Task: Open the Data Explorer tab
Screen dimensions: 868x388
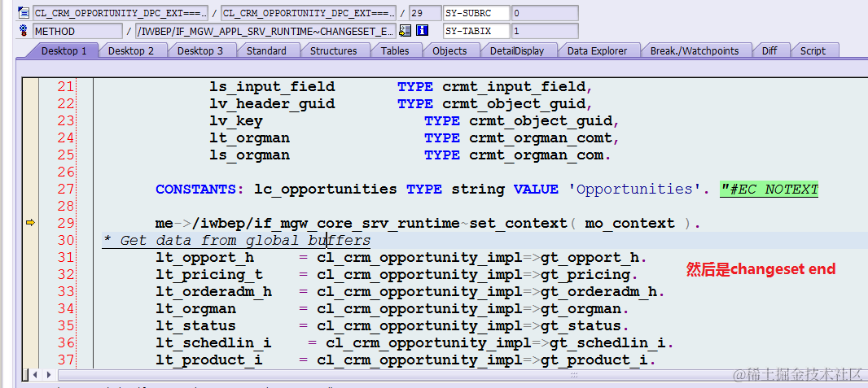Action: point(597,51)
